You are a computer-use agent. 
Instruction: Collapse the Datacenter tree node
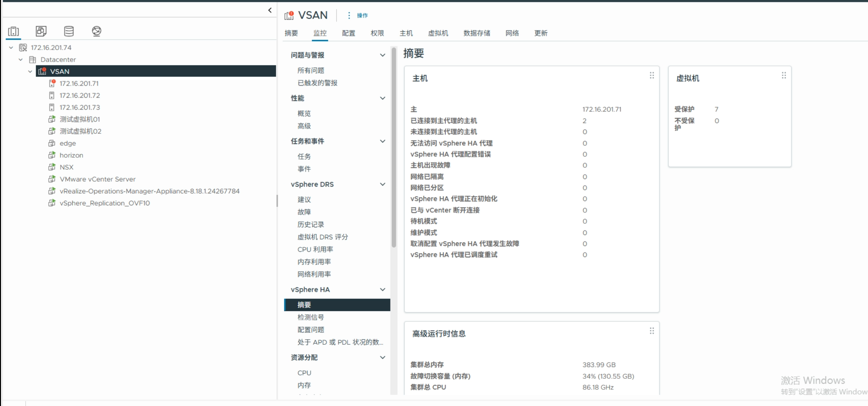tap(21, 60)
